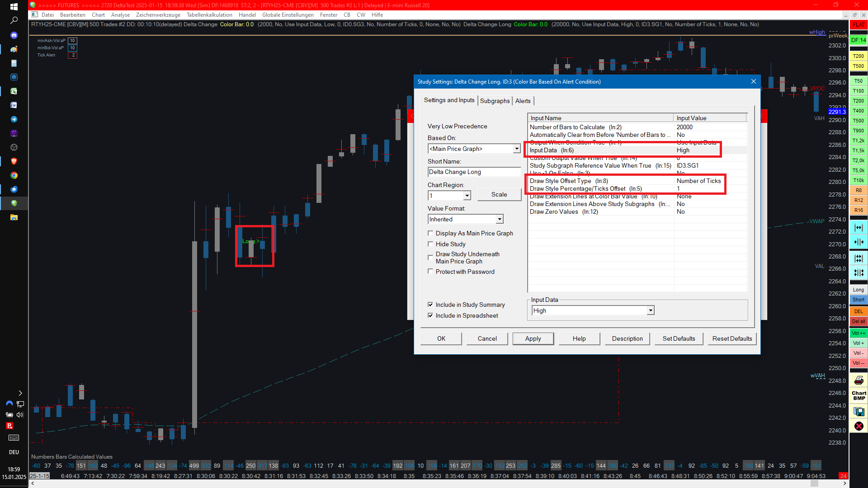This screenshot has width=868, height=488.
Task: Open the Input Data High dropdown
Action: 650,310
